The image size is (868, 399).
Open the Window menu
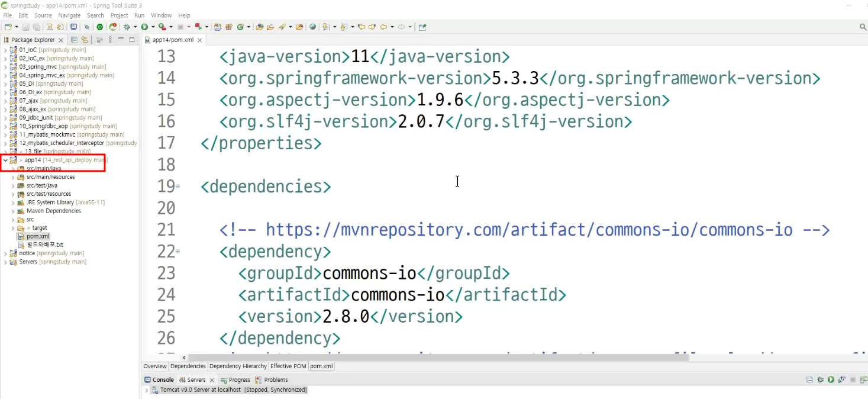(162, 15)
